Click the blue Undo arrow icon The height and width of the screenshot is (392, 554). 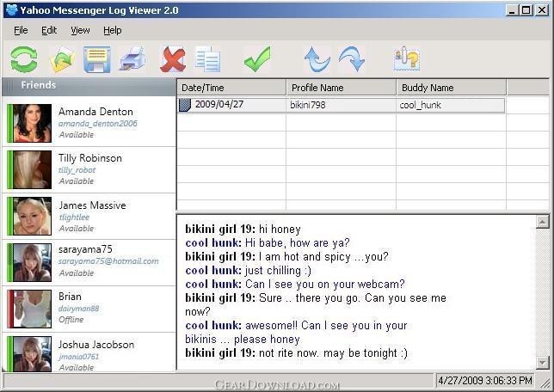(317, 59)
